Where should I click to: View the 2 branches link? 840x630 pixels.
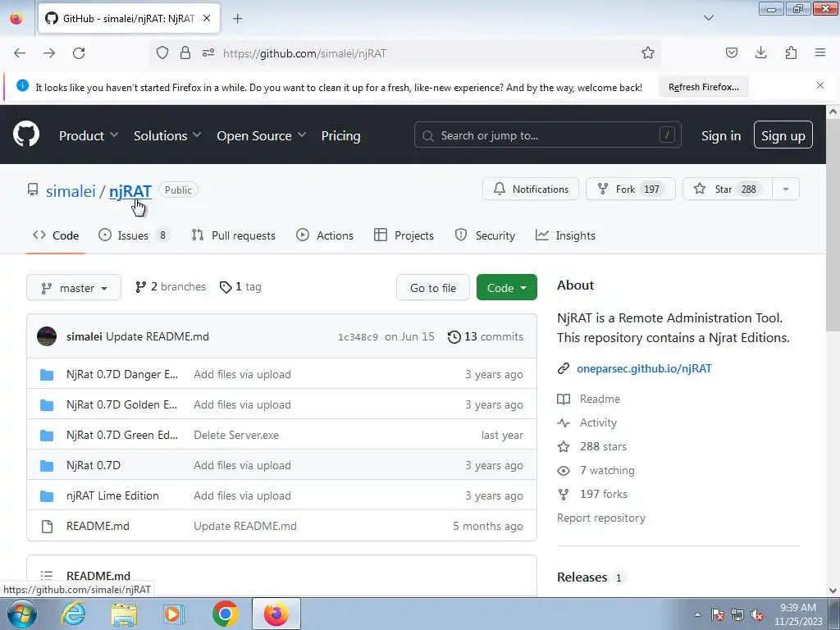[x=171, y=286]
